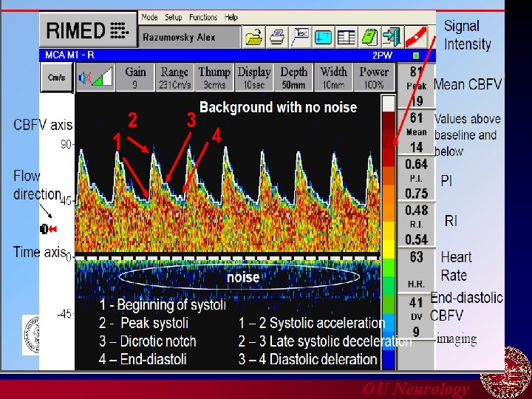Click the MCA M1 - R vessel label
This screenshot has height=399, width=532.
click(x=69, y=55)
